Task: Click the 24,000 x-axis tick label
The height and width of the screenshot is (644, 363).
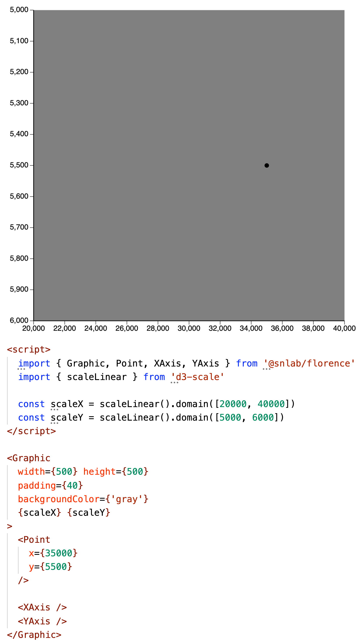Action: click(96, 328)
